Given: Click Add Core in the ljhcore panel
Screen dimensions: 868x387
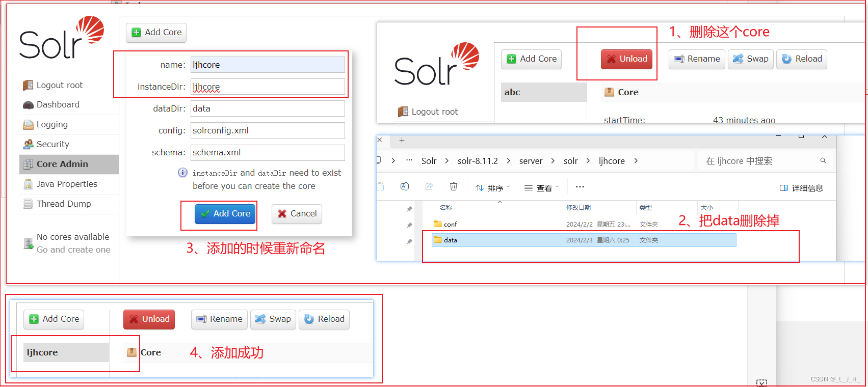Looking at the screenshot, I should pyautogui.click(x=54, y=319).
